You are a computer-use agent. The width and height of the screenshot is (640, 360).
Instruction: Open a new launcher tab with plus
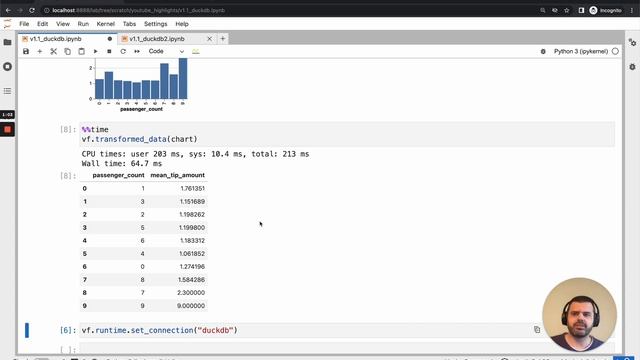[223, 39]
